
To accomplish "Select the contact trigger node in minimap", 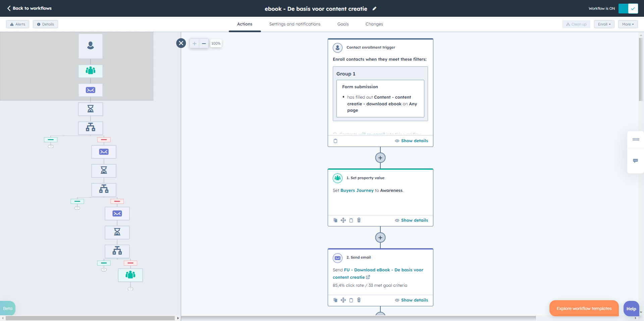I will 91,46.
